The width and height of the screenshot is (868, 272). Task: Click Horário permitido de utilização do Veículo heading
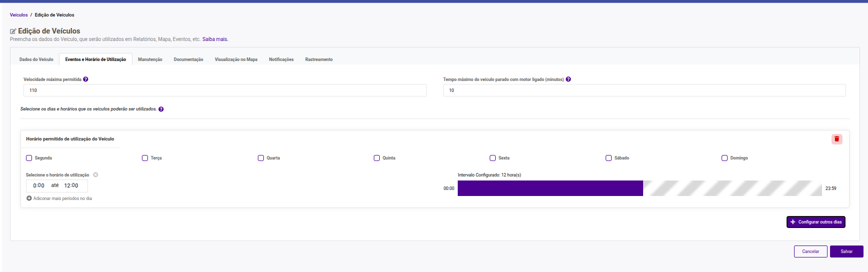pyautogui.click(x=70, y=139)
